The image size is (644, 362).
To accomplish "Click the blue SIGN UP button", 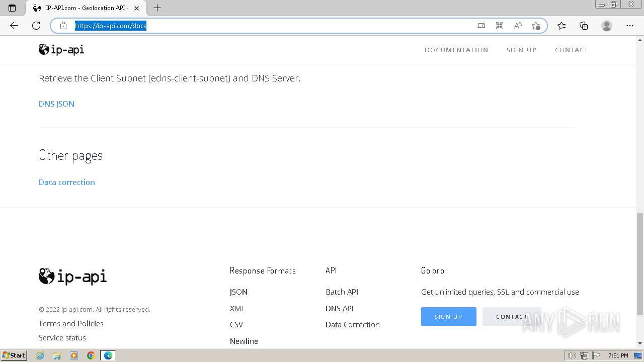I will pyautogui.click(x=449, y=316).
